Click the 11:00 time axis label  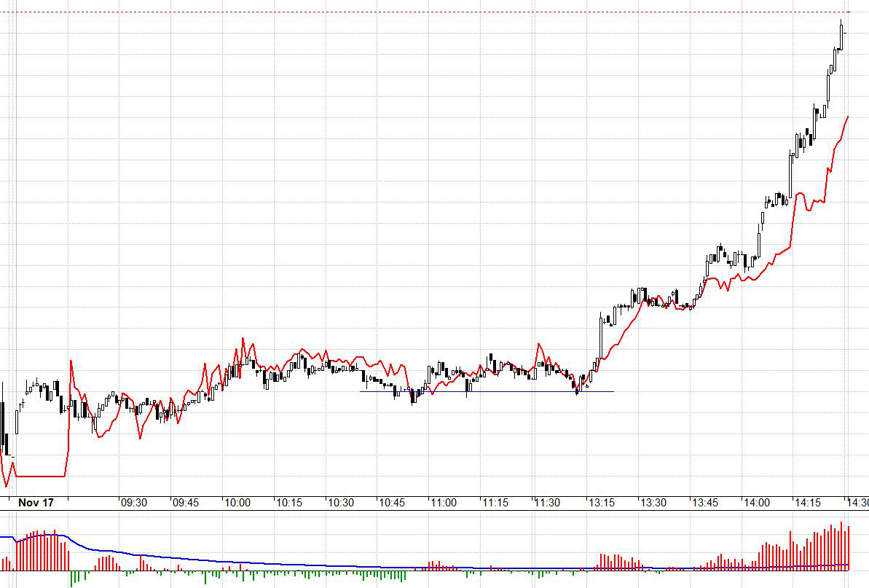444,503
